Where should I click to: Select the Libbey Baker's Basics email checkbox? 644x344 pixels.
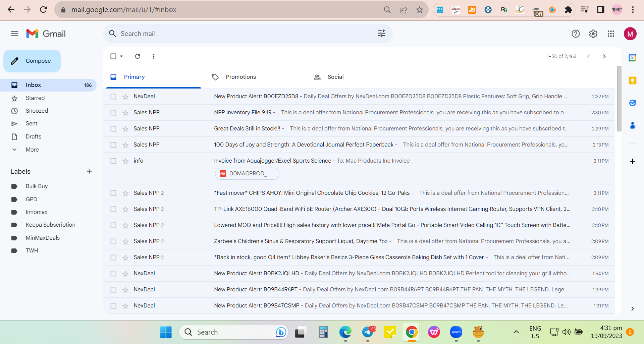point(113,257)
